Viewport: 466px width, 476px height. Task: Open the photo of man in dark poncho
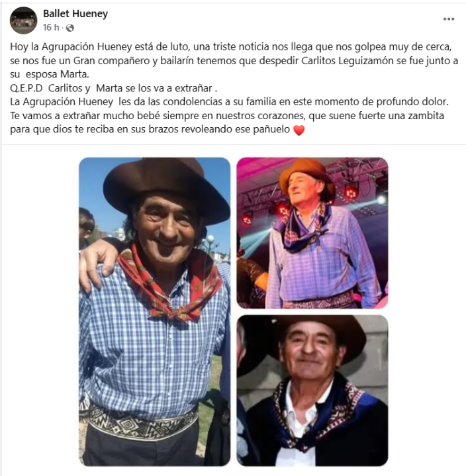312,391
